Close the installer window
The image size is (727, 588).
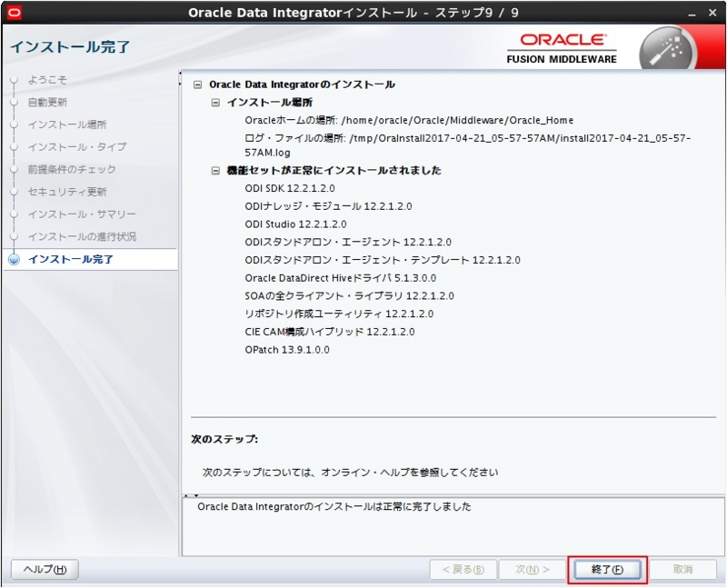[712, 13]
